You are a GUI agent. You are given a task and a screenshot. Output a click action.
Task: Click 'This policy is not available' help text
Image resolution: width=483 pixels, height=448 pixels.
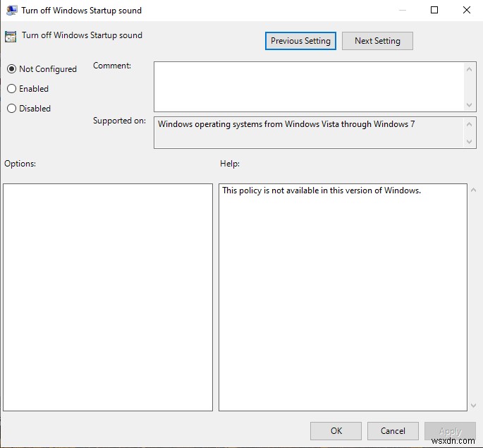(322, 190)
